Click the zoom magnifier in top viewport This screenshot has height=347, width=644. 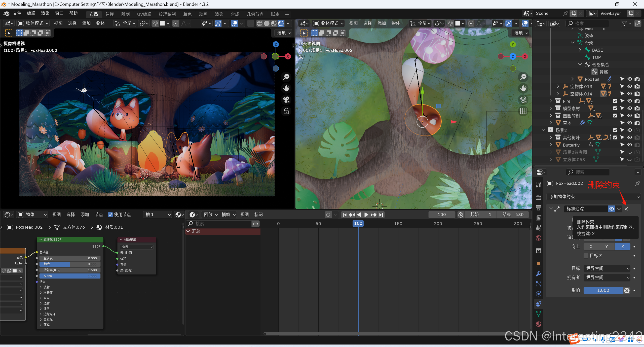click(523, 77)
